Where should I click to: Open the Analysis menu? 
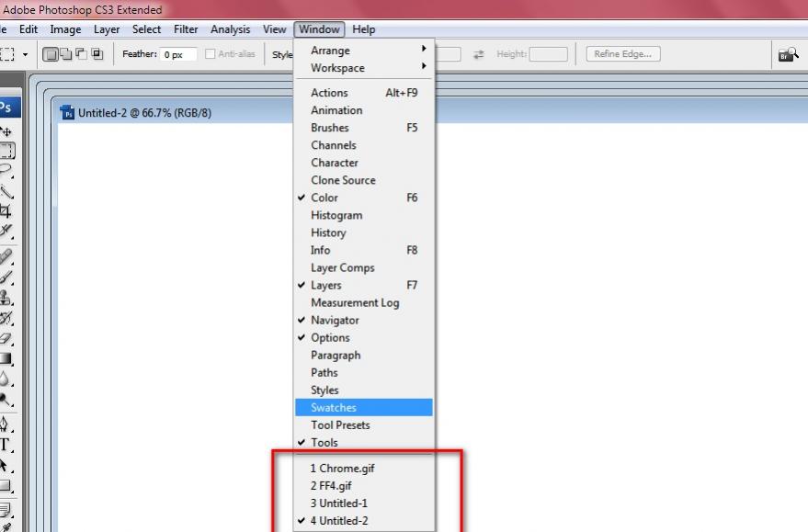pos(231,29)
